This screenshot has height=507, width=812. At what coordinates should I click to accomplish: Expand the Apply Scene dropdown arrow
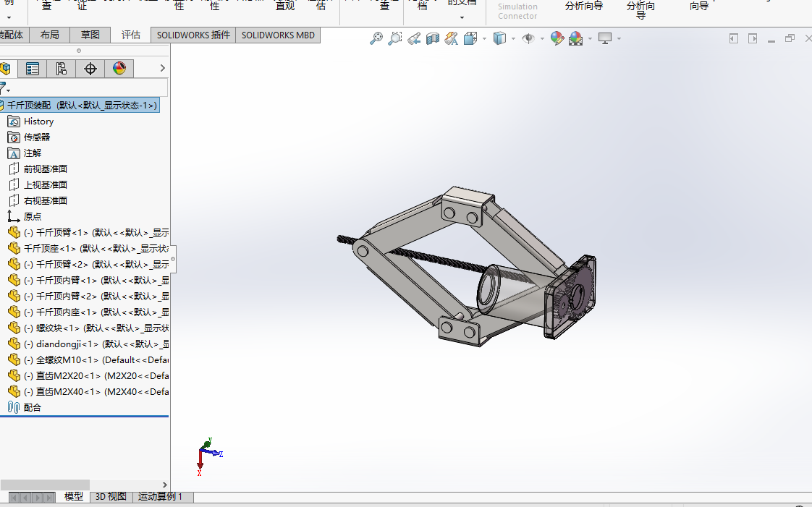(590, 39)
